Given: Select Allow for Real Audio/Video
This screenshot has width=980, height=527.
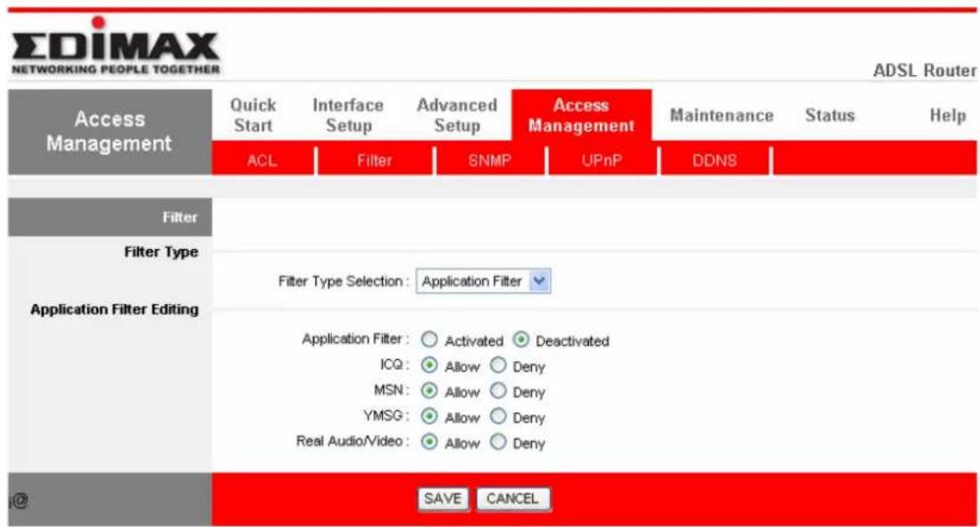Looking at the screenshot, I should (428, 442).
